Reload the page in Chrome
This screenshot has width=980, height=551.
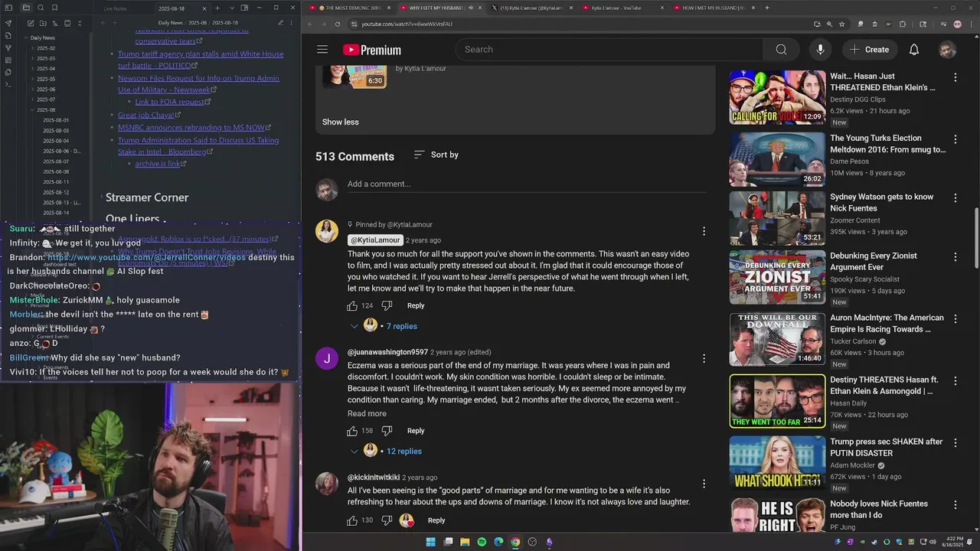(x=338, y=24)
